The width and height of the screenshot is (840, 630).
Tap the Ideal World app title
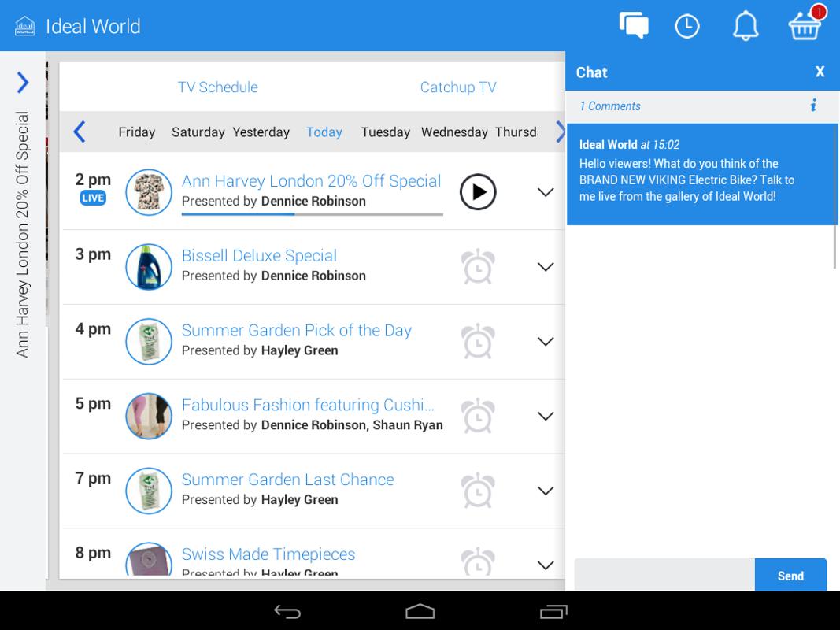coord(93,26)
